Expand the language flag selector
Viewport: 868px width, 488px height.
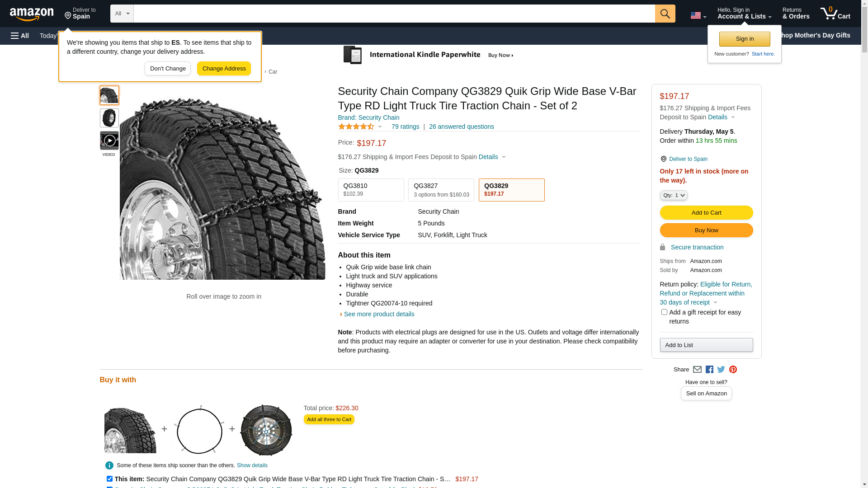[x=698, y=16]
